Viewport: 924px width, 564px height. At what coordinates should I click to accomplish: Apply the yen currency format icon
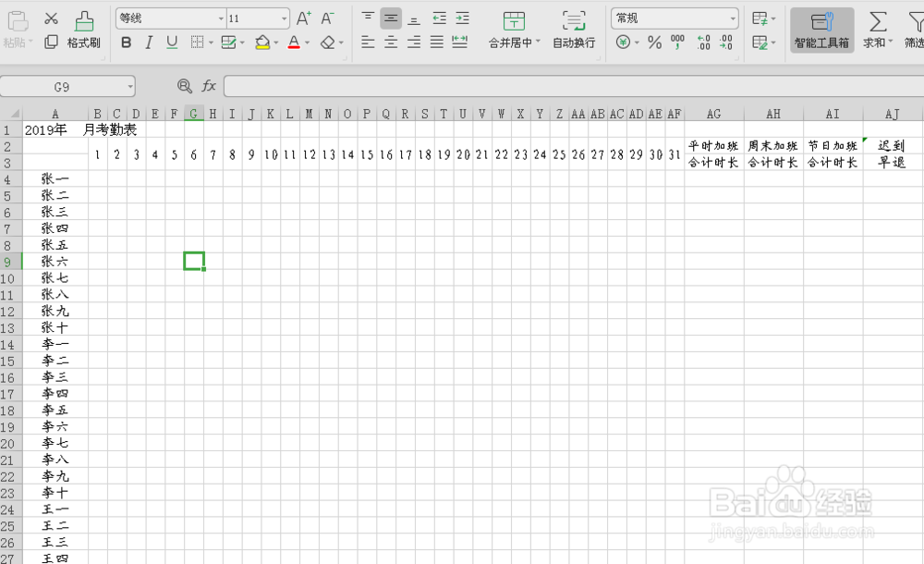[623, 42]
